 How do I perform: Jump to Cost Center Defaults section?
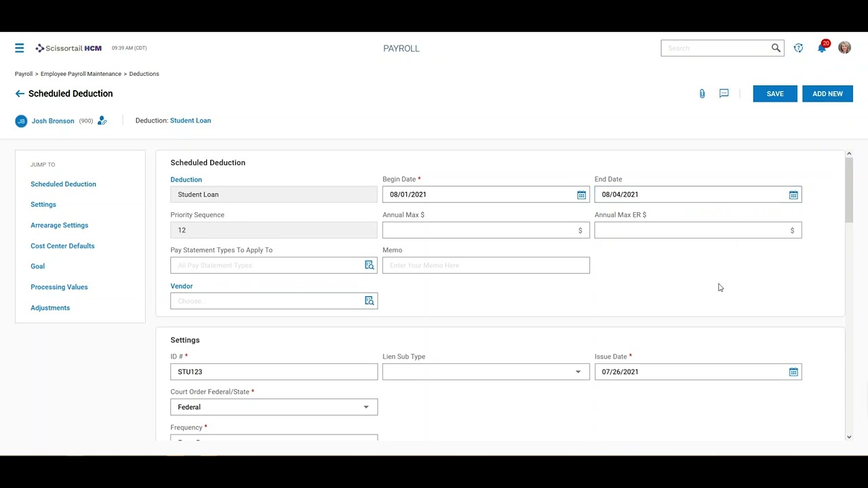(62, 245)
